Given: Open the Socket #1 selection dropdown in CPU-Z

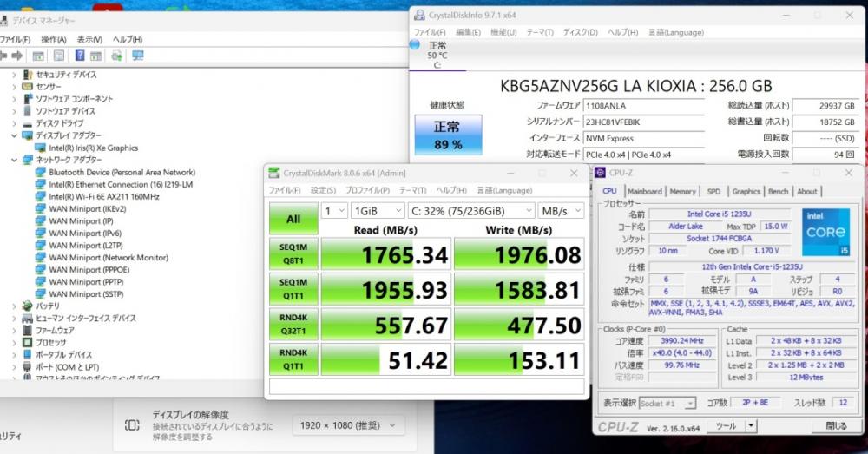Looking at the screenshot, I should point(667,403).
